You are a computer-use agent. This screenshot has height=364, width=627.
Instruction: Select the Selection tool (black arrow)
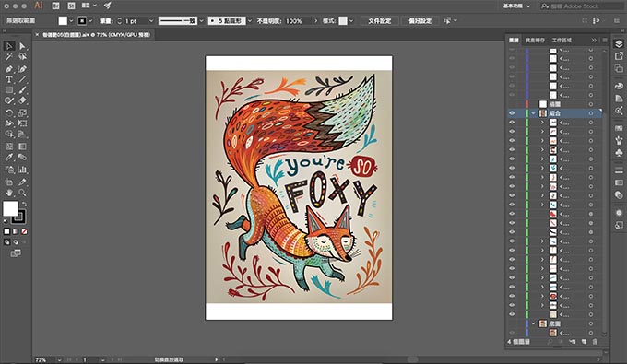9,46
